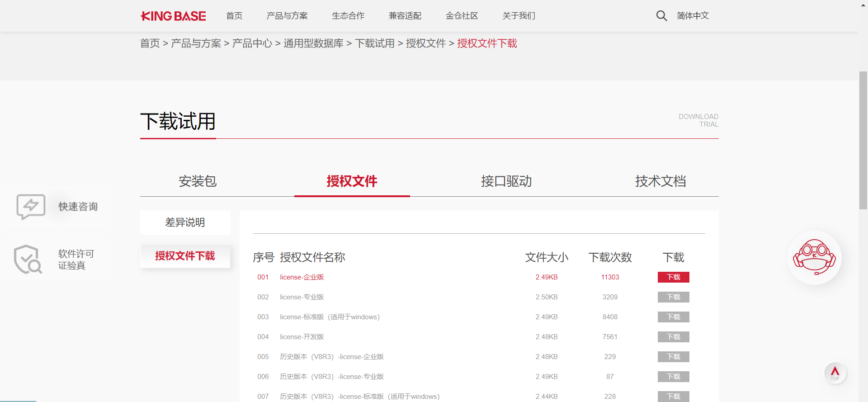This screenshot has height=402, width=868.
Task: Go to 产品中心 in the breadcrumb
Action: (x=252, y=43)
